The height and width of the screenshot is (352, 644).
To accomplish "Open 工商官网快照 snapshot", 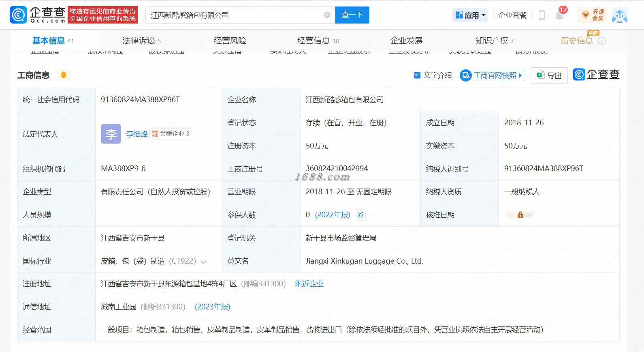I will (x=493, y=75).
